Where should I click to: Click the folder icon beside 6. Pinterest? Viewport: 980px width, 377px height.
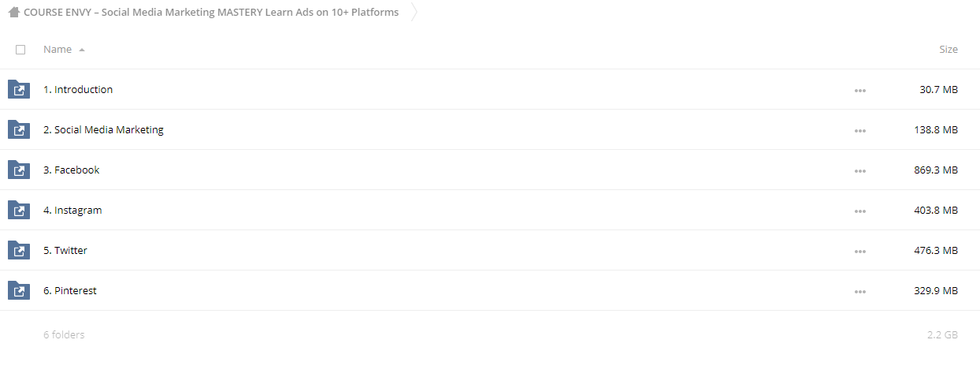coord(19,290)
